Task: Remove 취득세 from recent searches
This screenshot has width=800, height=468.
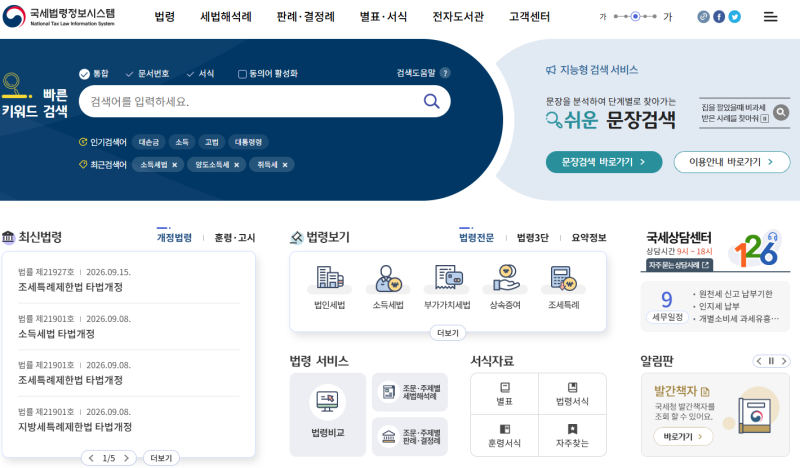Action: (285, 165)
